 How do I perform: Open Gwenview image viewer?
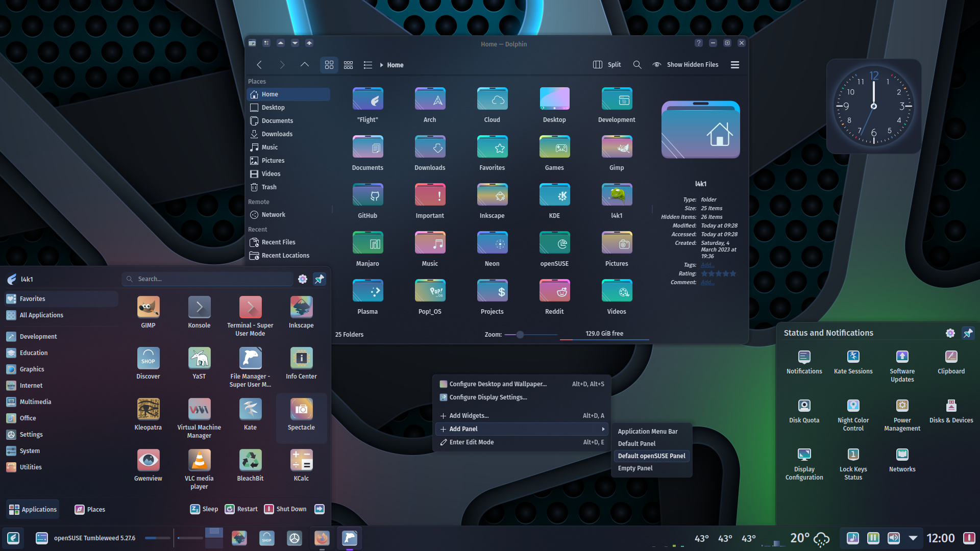tap(148, 465)
